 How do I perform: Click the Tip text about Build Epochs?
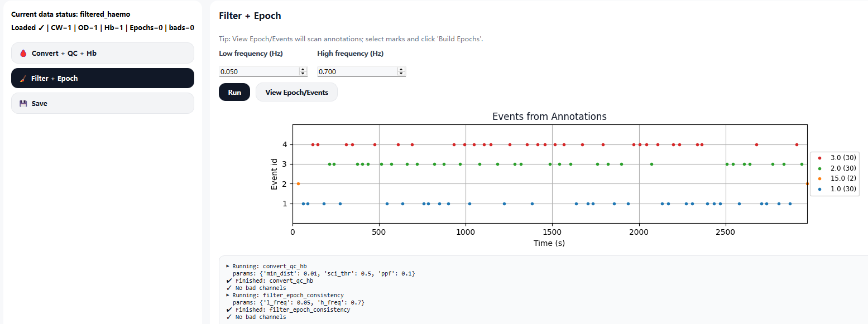pyautogui.click(x=351, y=39)
